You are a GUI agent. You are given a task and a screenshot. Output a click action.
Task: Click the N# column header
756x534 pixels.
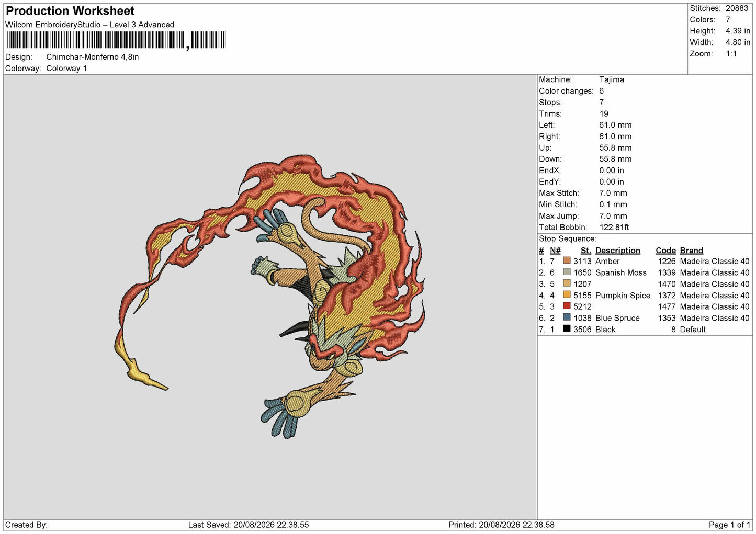coord(555,251)
